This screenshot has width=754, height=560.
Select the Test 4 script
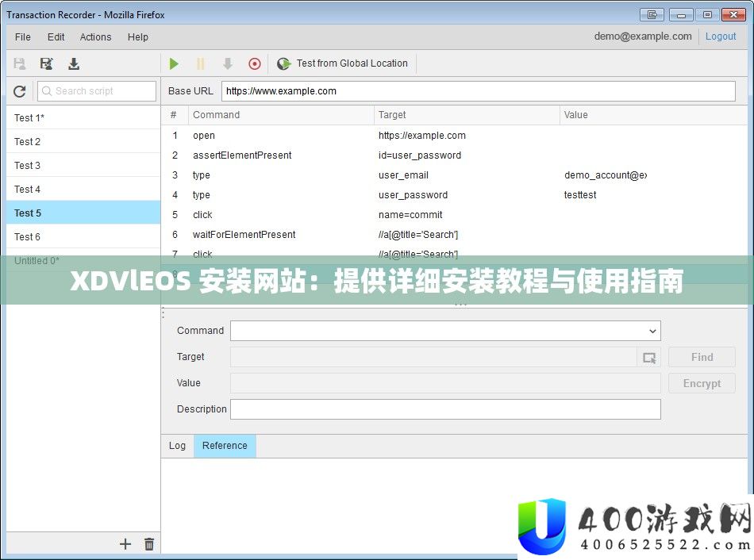pyautogui.click(x=83, y=190)
